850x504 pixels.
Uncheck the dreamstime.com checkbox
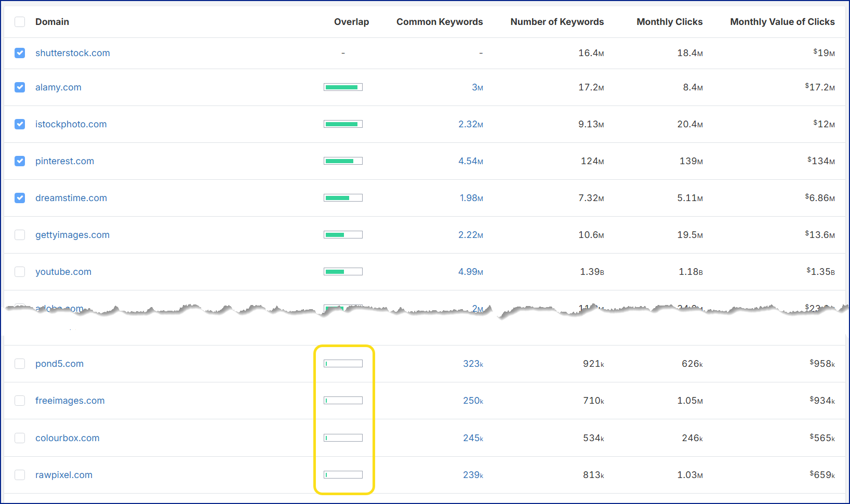(20, 198)
